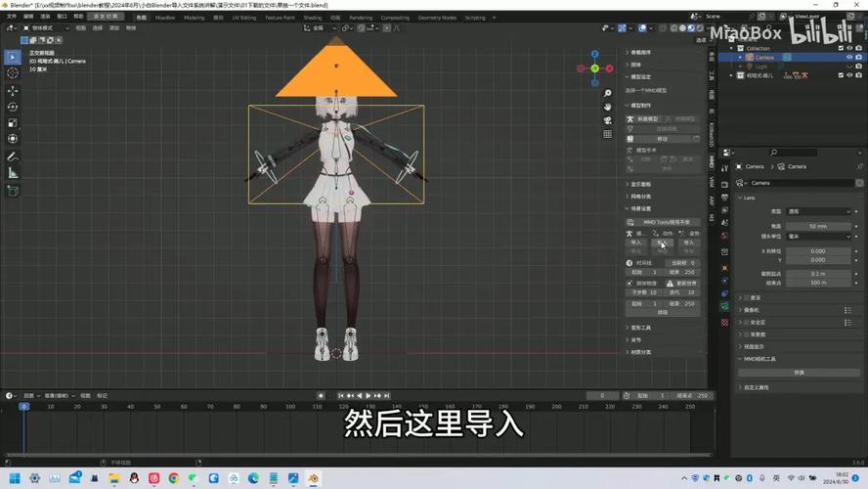The height and width of the screenshot is (489, 868).
Task: Select the Add Cube tool
Action: pyautogui.click(x=13, y=191)
